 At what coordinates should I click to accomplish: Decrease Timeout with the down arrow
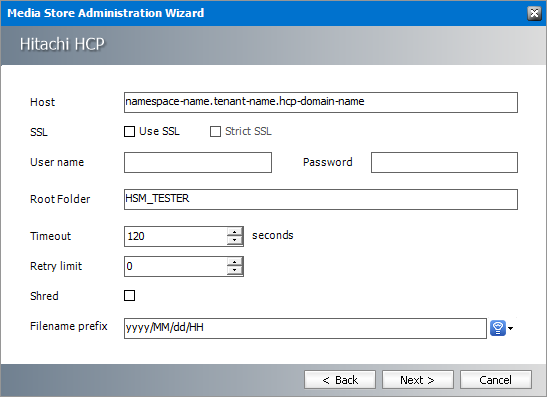click(234, 241)
